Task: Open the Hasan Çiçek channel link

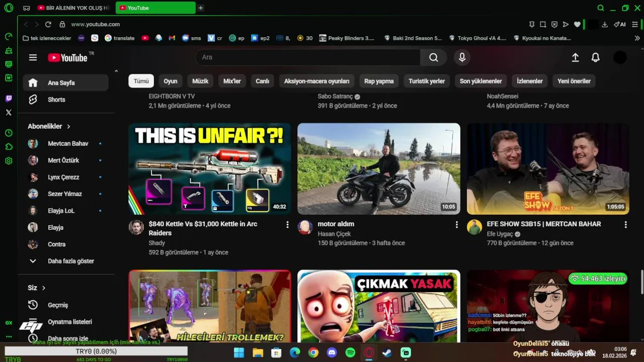Action: (x=334, y=234)
